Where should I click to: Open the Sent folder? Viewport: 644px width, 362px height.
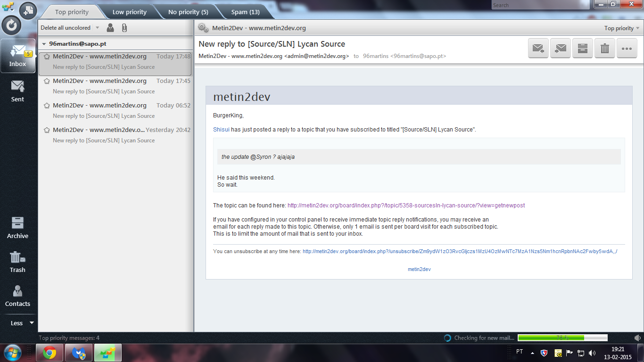pyautogui.click(x=18, y=91)
